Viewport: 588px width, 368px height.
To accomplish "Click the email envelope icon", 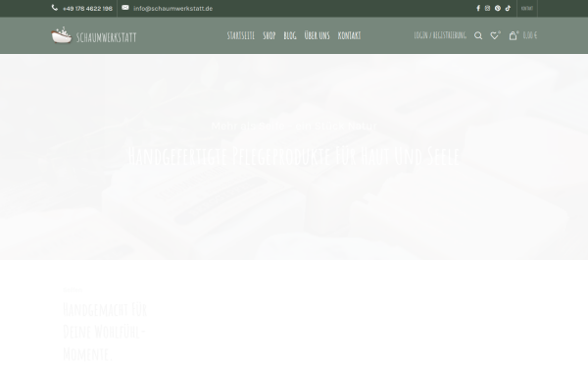I will [125, 8].
